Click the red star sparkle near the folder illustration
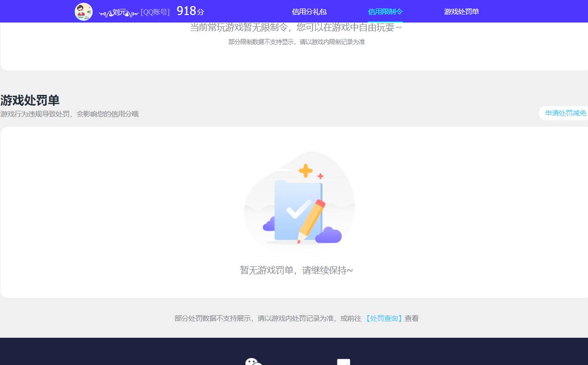The width and height of the screenshot is (588, 365). tap(320, 176)
